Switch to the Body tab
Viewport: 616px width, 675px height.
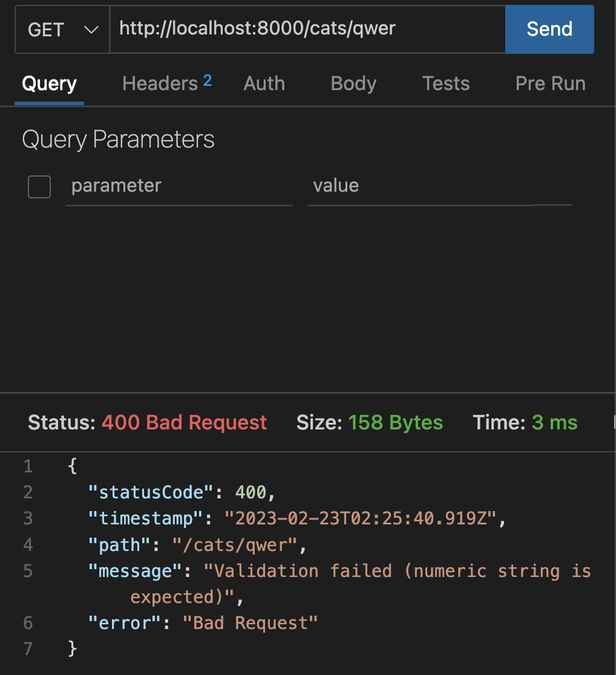tap(353, 83)
